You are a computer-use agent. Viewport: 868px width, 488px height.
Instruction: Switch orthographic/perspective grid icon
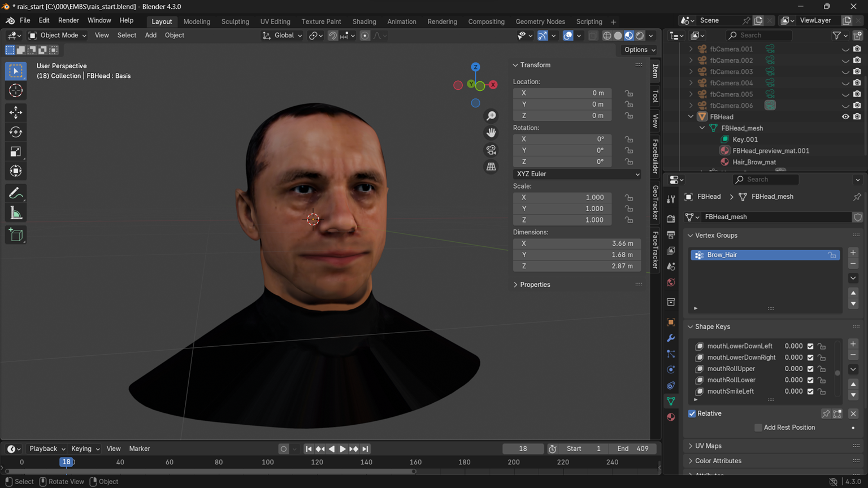(x=491, y=167)
